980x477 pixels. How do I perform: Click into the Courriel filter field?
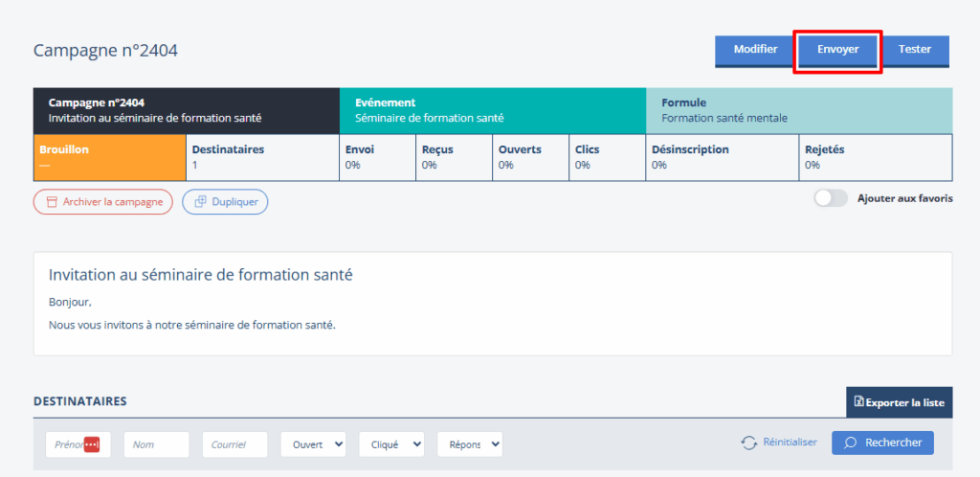(x=234, y=444)
